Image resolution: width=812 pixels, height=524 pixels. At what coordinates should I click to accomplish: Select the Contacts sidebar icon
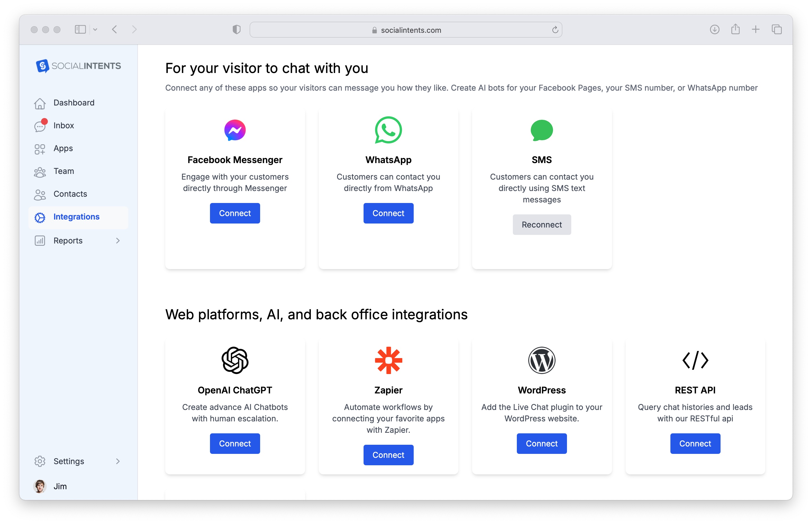tap(40, 194)
